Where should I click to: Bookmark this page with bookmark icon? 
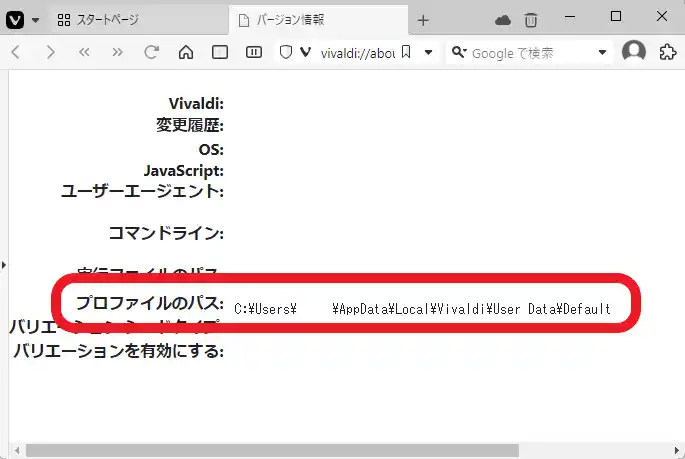point(406,52)
